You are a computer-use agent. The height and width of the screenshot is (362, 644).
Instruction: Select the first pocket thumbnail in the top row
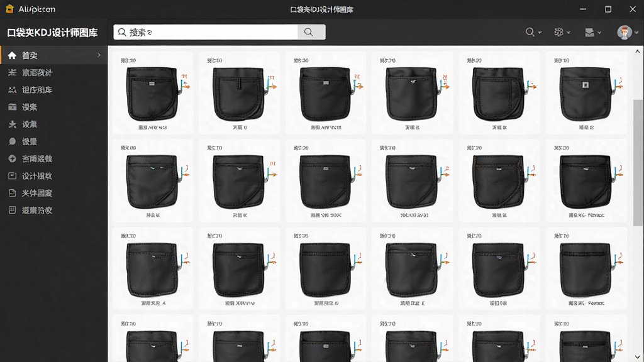pyautogui.click(x=153, y=93)
